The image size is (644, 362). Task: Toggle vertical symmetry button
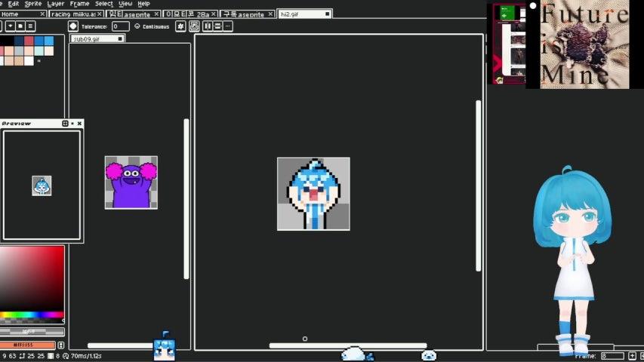(x=217, y=26)
